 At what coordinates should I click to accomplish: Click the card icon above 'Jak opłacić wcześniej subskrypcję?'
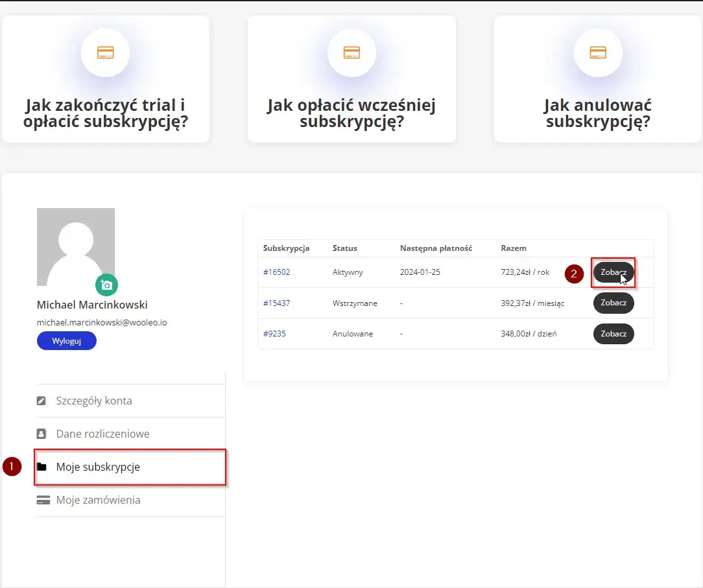pyautogui.click(x=351, y=53)
